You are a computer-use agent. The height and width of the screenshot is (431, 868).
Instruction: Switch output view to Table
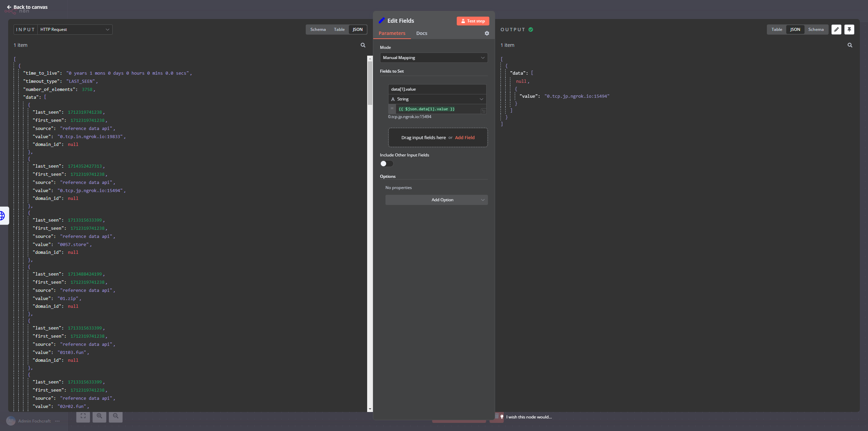776,30
